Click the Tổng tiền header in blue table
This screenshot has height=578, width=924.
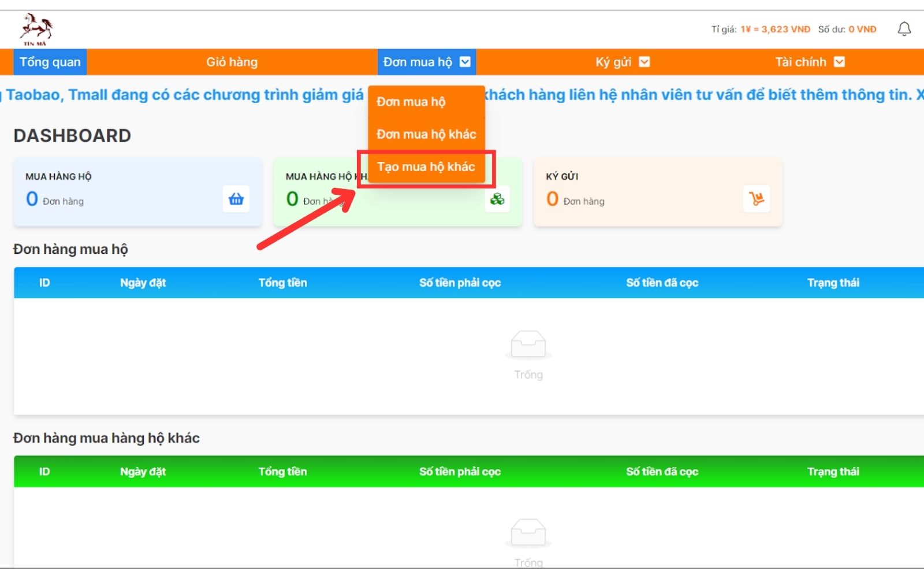(x=282, y=283)
